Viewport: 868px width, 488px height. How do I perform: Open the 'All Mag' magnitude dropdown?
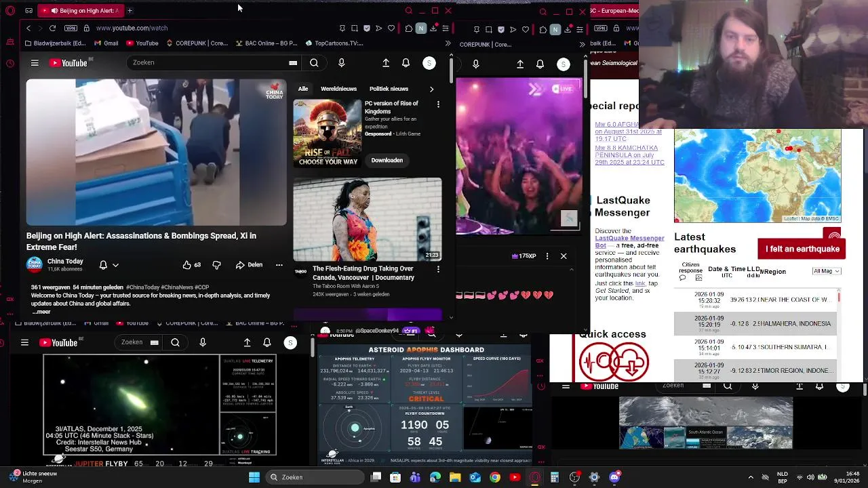826,271
